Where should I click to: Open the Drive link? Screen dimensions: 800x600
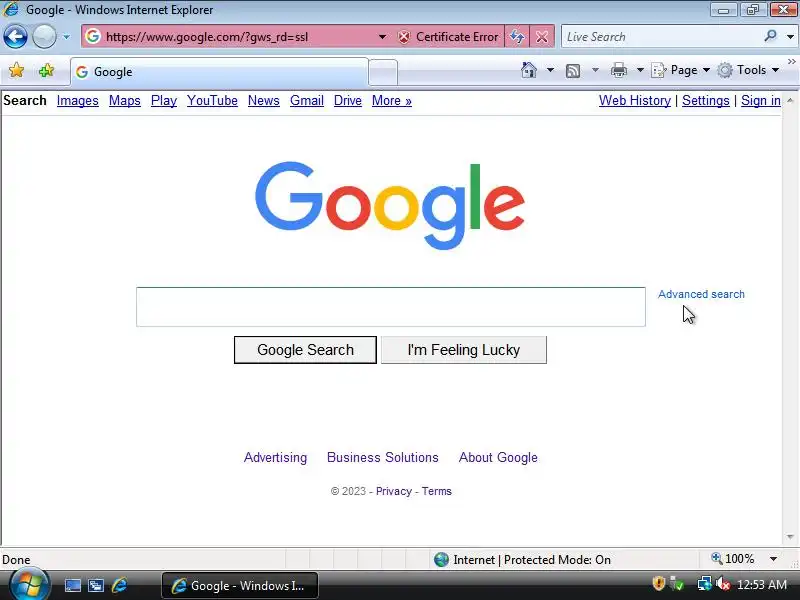click(x=347, y=101)
